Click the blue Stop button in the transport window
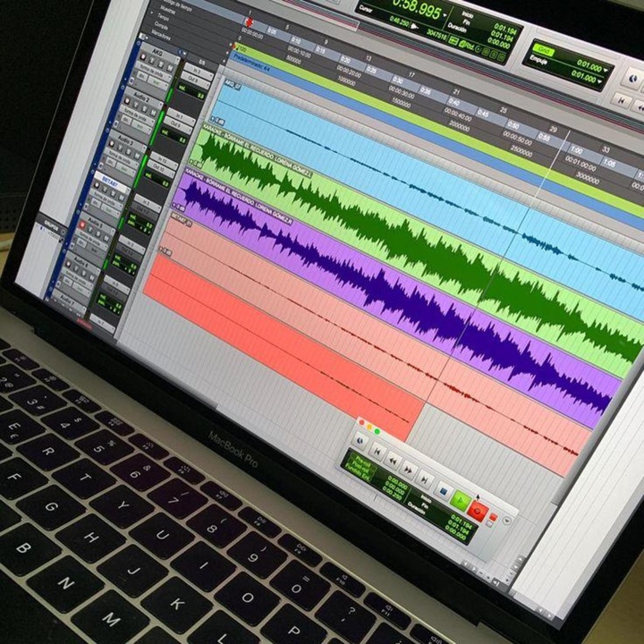The width and height of the screenshot is (644, 644). click(443, 489)
